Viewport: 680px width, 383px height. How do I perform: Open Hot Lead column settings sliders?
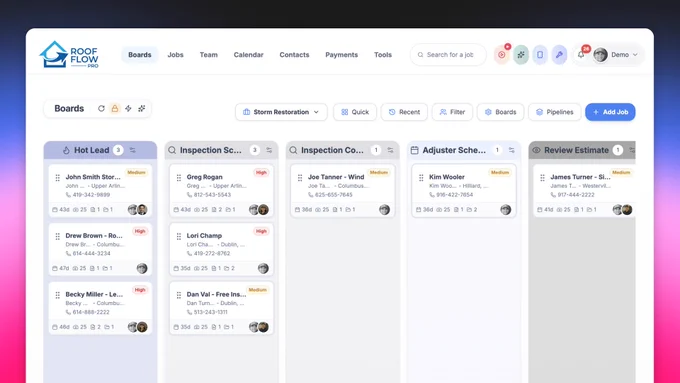133,150
